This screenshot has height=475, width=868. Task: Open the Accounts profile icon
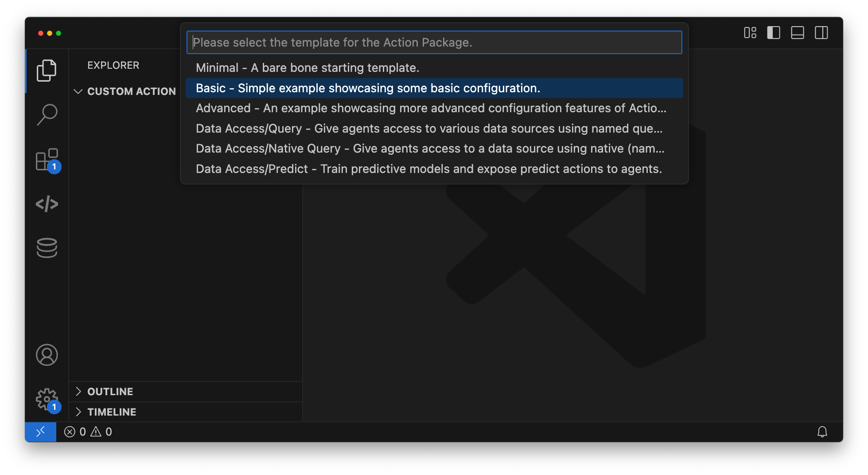(47, 355)
